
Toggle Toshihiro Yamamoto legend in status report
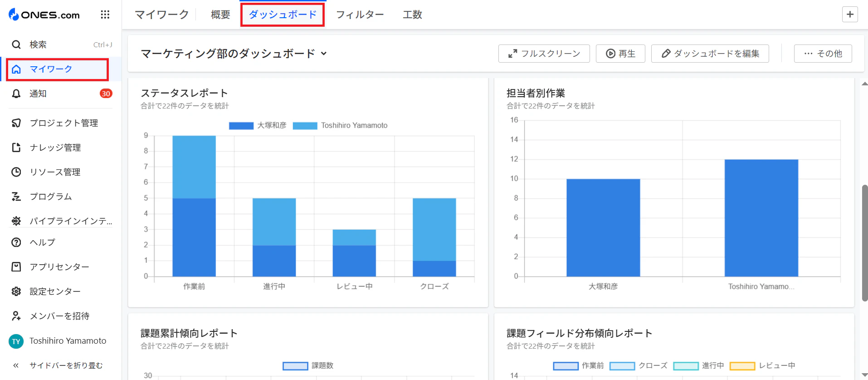pos(340,125)
